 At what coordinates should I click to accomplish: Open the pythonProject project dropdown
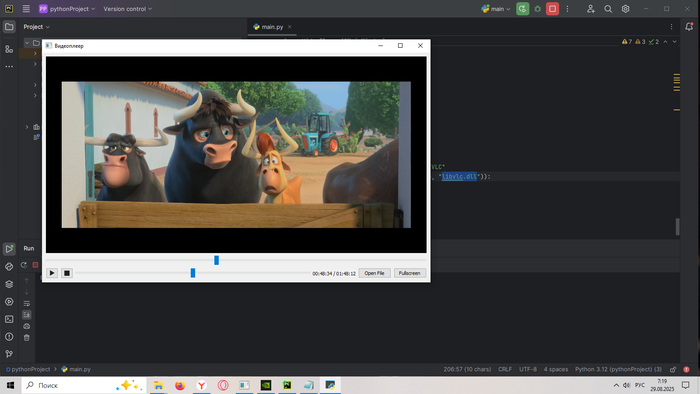(x=67, y=9)
